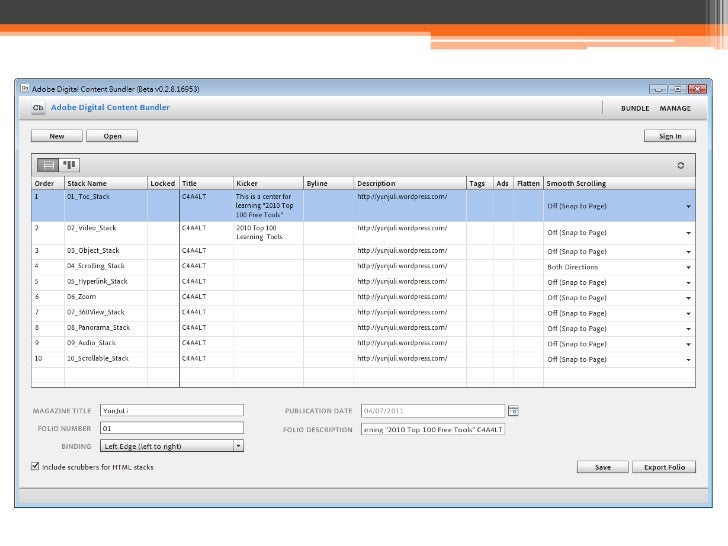728x546 pixels.
Task: Switch to the thumbnail column view icon
Action: pyautogui.click(x=69, y=165)
